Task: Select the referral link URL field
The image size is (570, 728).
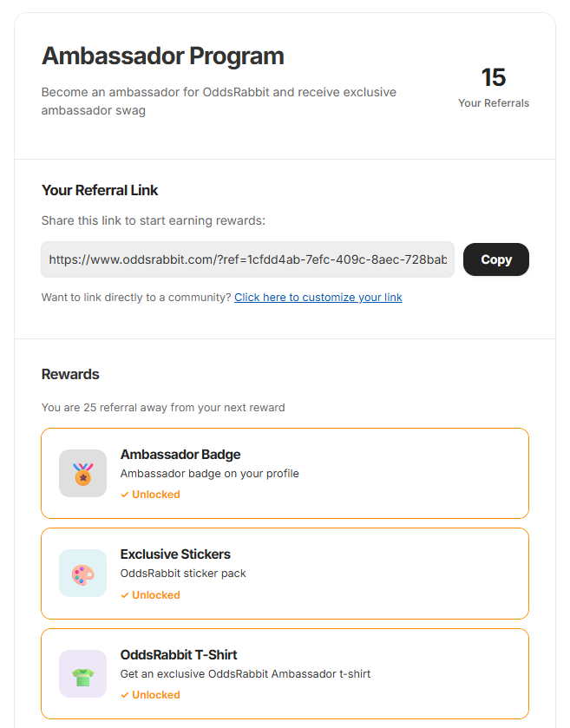Action: (x=247, y=259)
